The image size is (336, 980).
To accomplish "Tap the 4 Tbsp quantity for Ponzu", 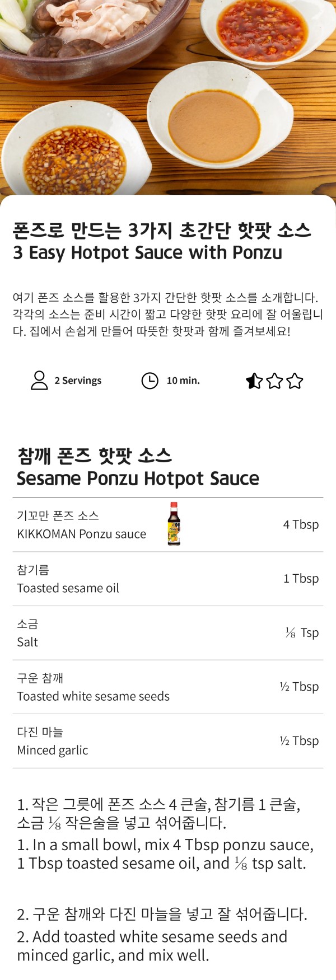I will (x=301, y=524).
